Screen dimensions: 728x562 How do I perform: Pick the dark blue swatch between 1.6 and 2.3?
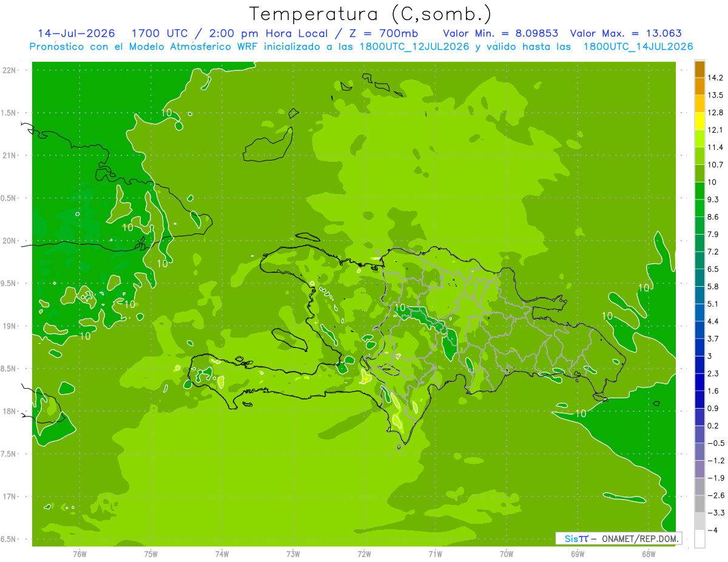coord(699,382)
